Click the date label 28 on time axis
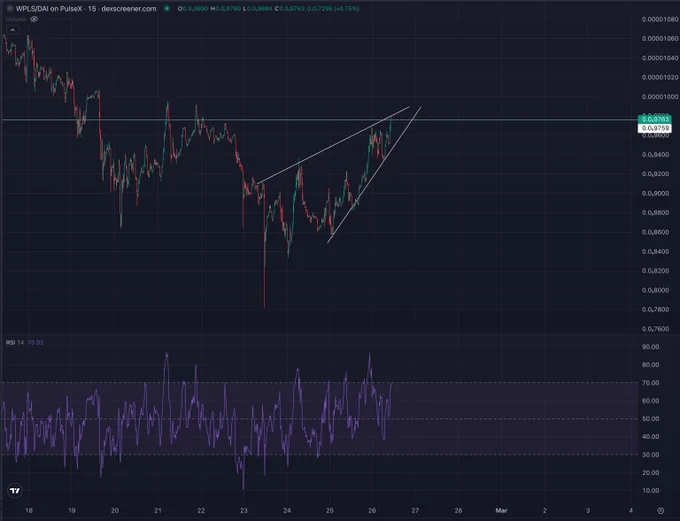 click(x=458, y=511)
